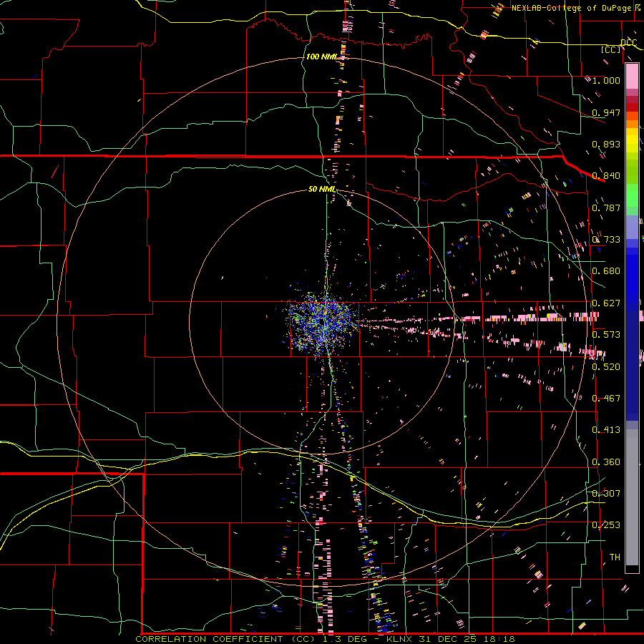Select the 0.307 scale value
This screenshot has width=644, height=644.
[x=606, y=493]
